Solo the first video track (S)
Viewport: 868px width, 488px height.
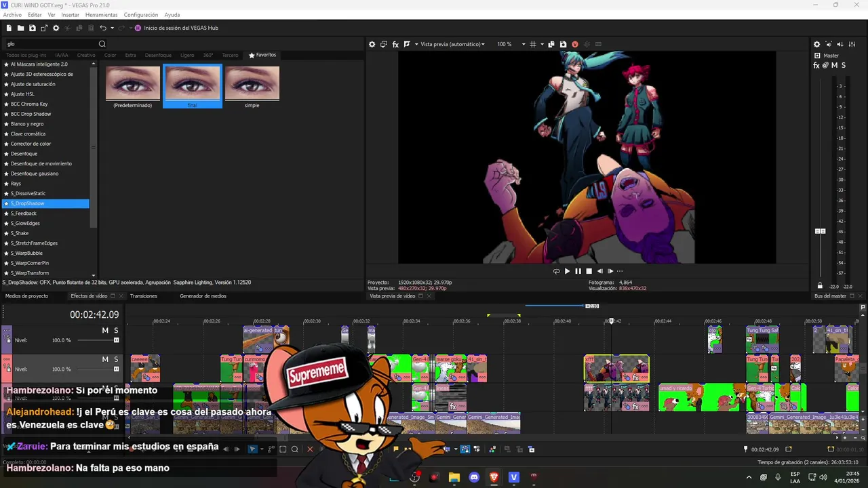pos(116,330)
